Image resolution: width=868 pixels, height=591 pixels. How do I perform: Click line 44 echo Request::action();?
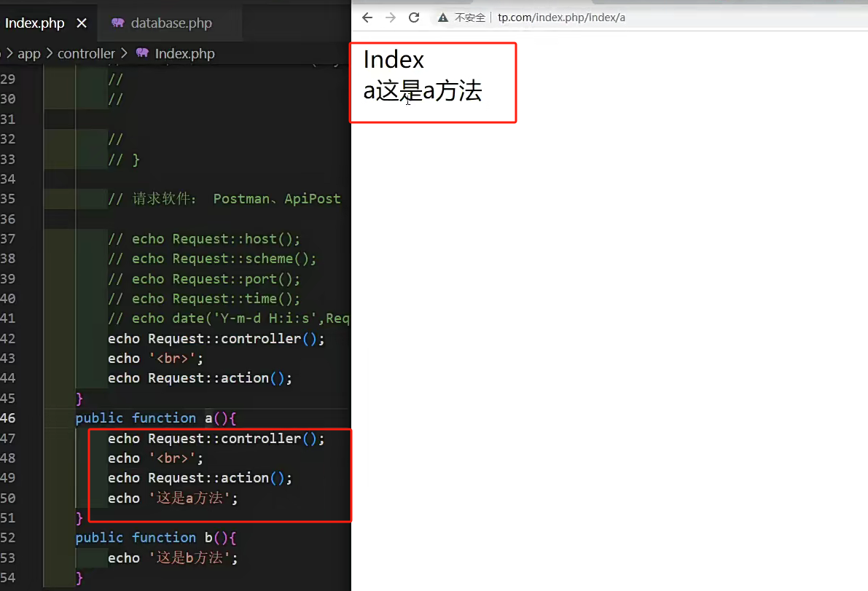pyautogui.click(x=200, y=378)
